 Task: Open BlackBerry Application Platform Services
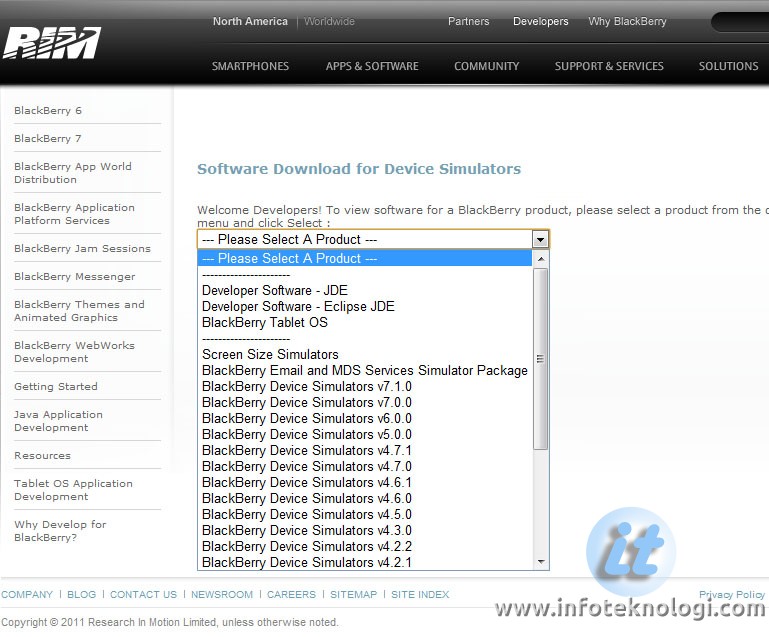point(74,214)
